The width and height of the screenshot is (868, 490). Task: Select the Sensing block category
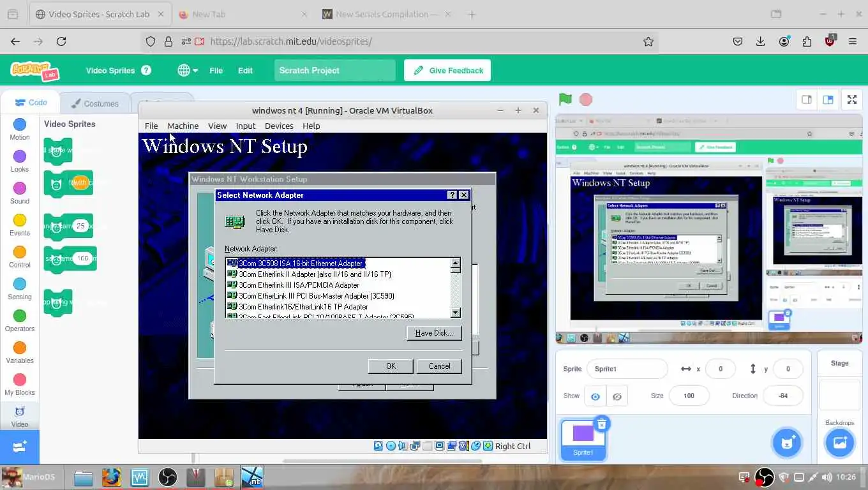[20, 289]
